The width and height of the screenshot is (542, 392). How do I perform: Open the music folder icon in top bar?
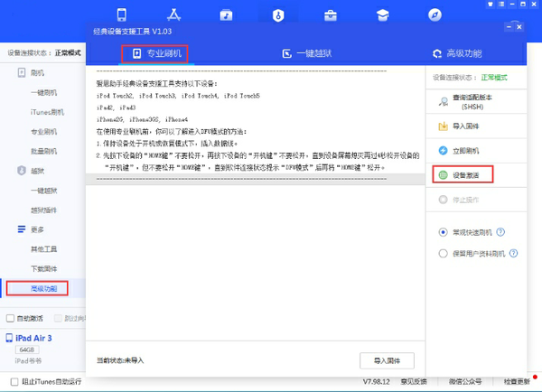click(x=226, y=14)
